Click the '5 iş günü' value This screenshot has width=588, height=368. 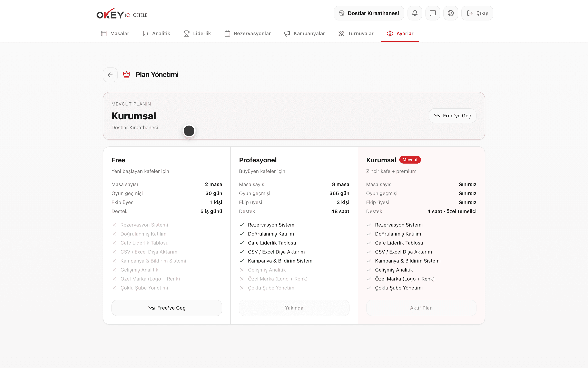pyautogui.click(x=211, y=212)
